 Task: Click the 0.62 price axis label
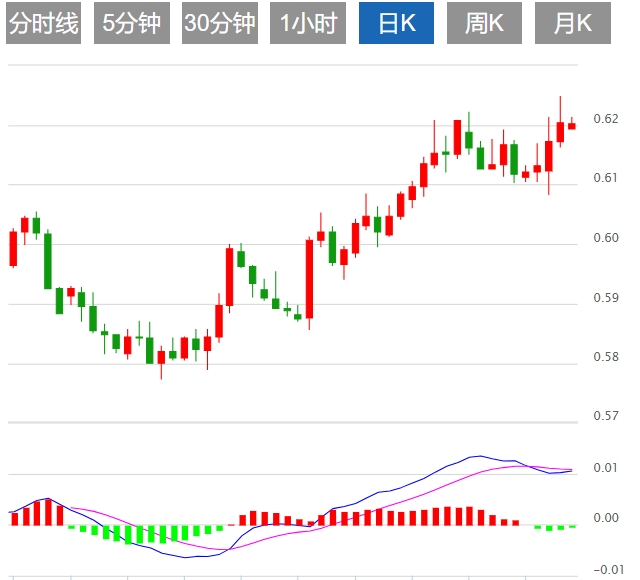pos(605,119)
